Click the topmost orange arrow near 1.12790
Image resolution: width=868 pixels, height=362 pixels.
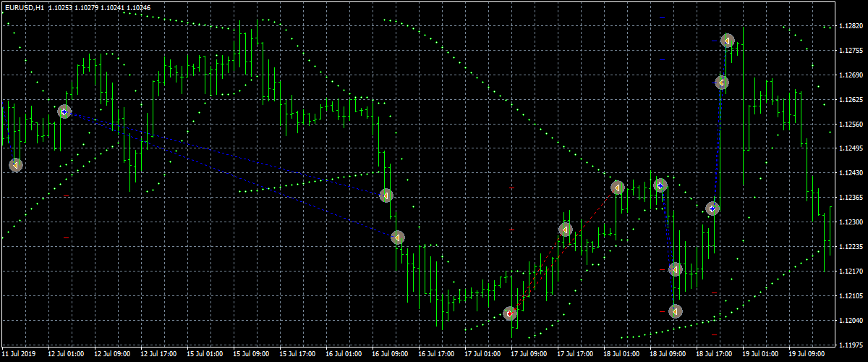(x=728, y=41)
